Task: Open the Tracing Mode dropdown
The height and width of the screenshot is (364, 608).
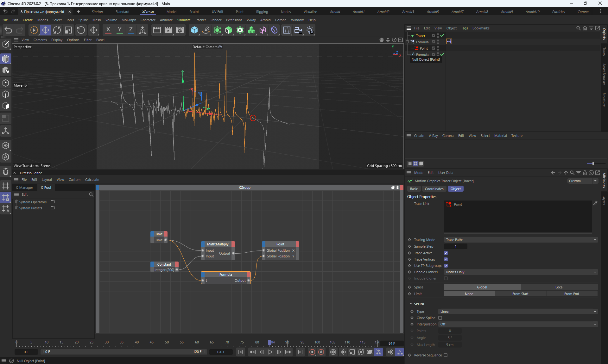Action: pyautogui.click(x=521, y=240)
